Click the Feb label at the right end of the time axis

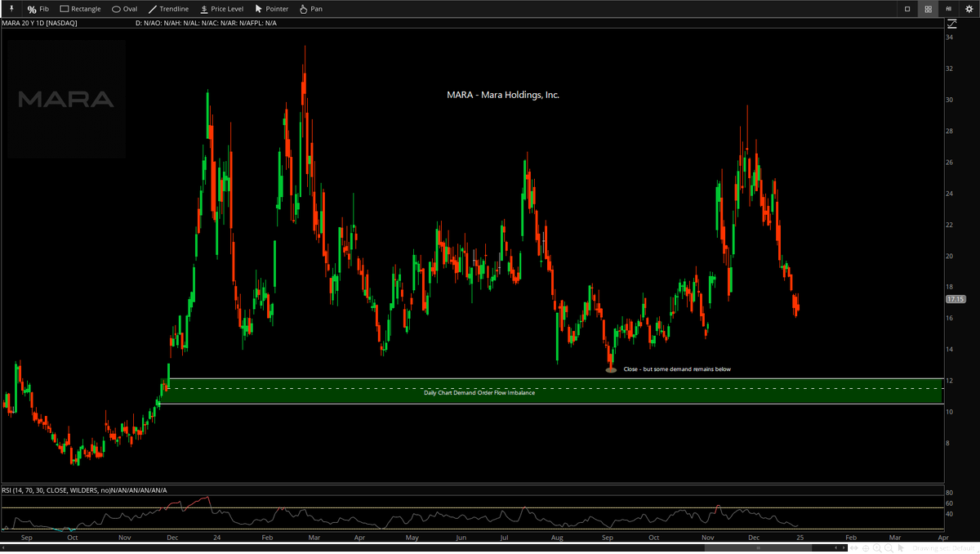click(x=850, y=538)
